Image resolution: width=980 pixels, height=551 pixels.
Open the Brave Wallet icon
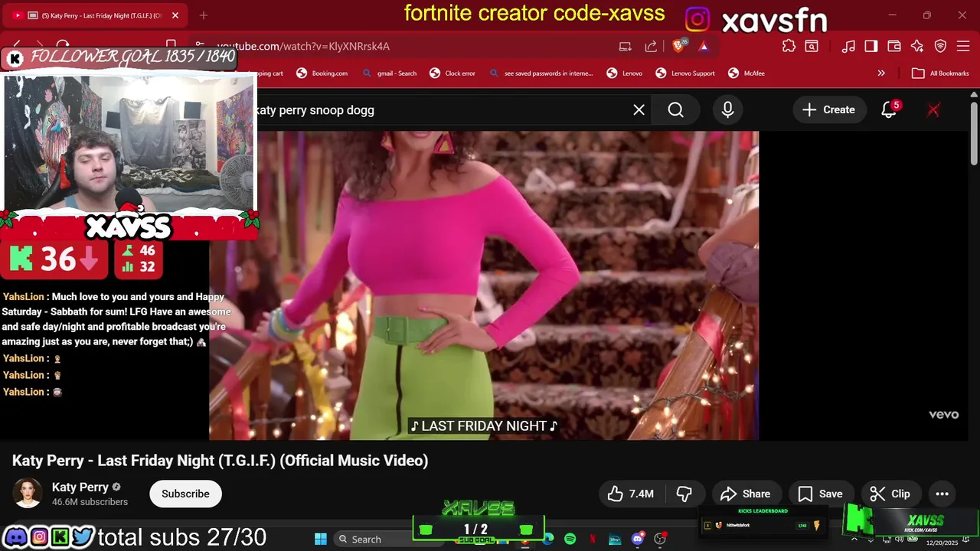pos(894,46)
